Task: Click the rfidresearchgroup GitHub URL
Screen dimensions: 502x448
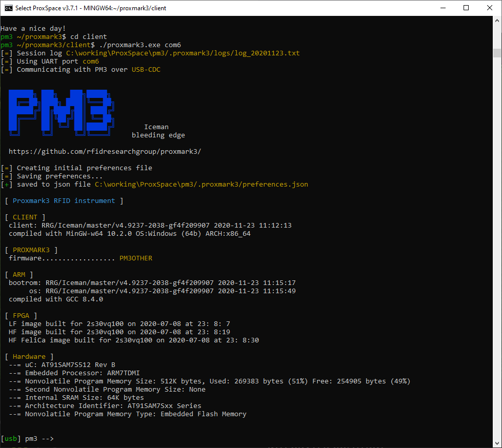Action: (x=105, y=152)
